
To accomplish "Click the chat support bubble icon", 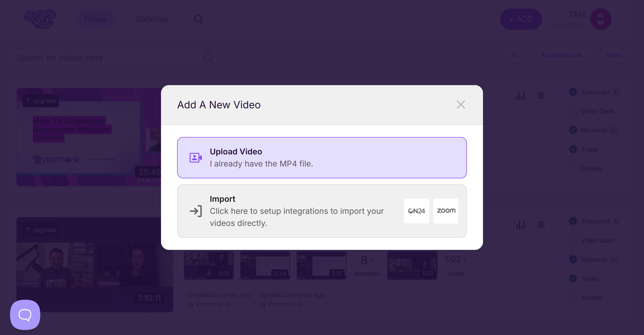I will [x=25, y=315].
